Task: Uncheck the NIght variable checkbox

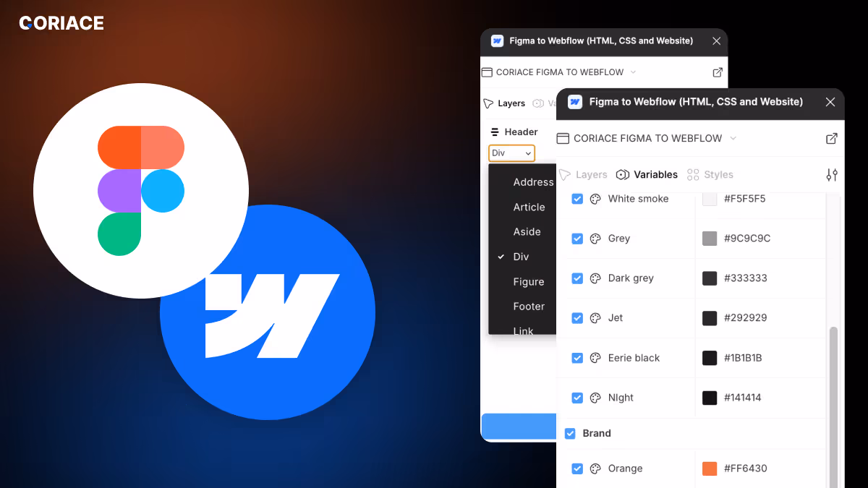Action: click(x=577, y=398)
